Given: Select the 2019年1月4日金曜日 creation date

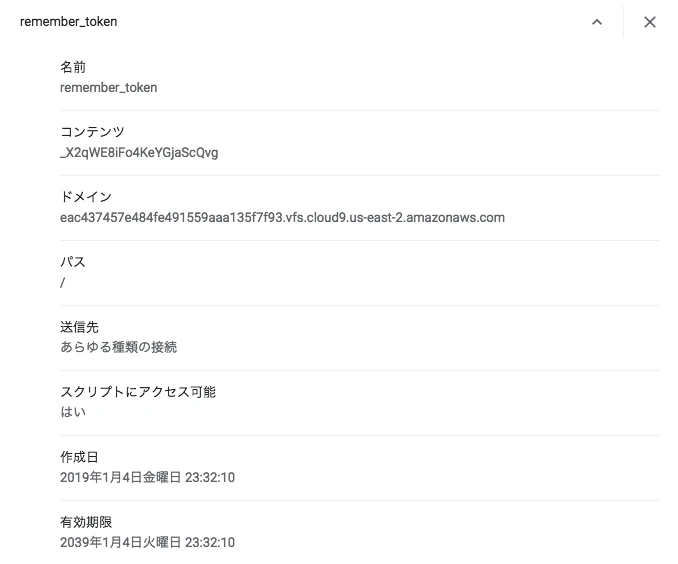Looking at the screenshot, I should click(x=147, y=477).
